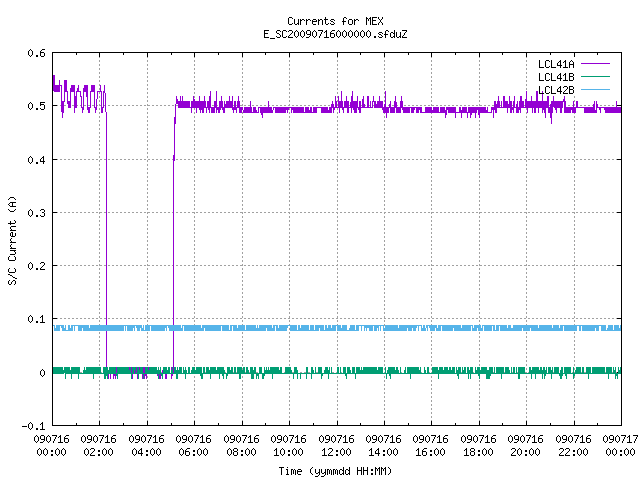Click the x-axis tick 090717 00:00
This screenshot has height=480, width=640.
(x=620, y=446)
